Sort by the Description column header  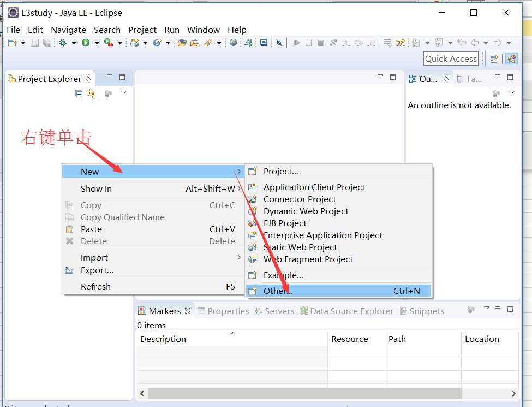(x=232, y=339)
